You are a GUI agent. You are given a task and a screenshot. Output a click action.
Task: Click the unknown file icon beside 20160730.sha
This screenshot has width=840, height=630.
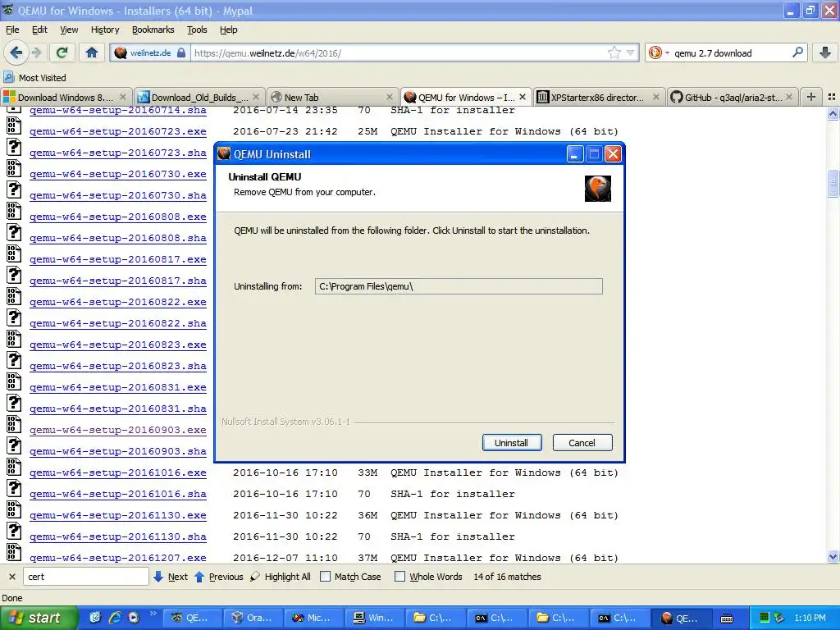pos(14,189)
